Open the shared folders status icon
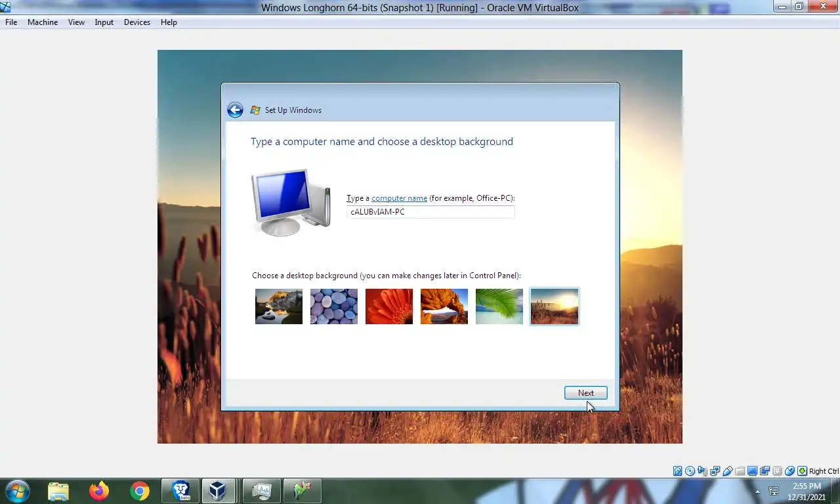 coord(740,471)
